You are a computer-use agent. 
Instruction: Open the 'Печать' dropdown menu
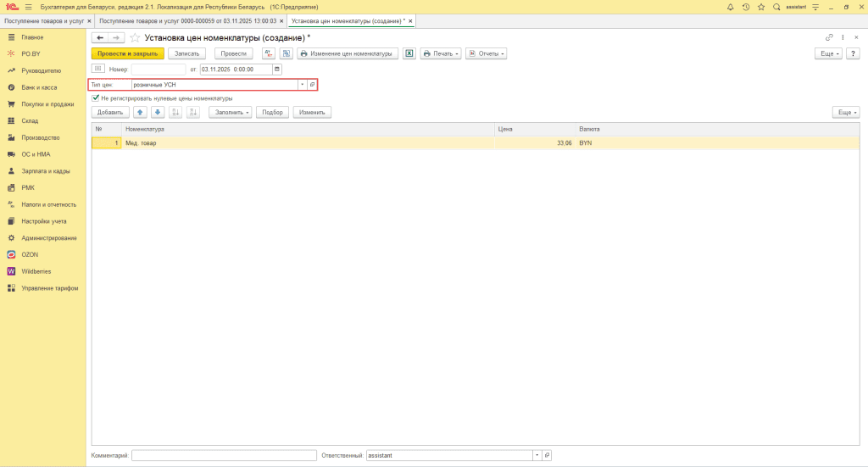(x=441, y=53)
